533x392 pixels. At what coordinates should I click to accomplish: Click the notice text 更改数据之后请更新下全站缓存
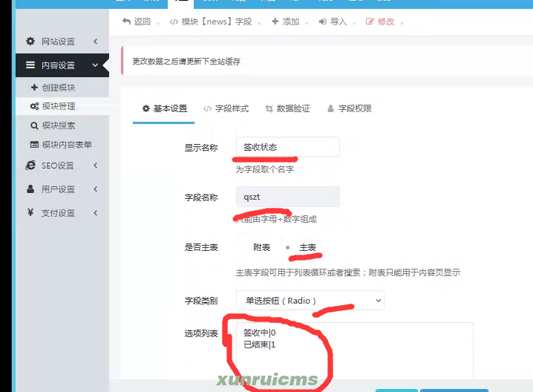(x=186, y=62)
